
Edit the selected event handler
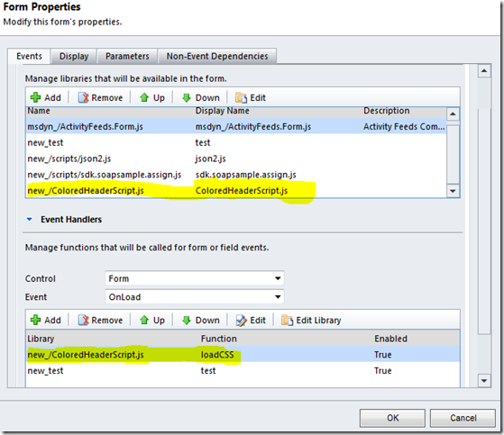251,320
